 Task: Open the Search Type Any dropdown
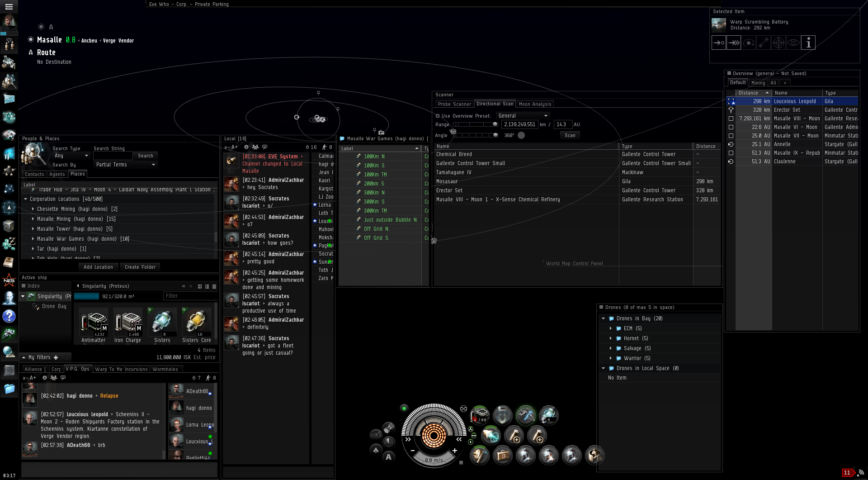click(x=71, y=156)
